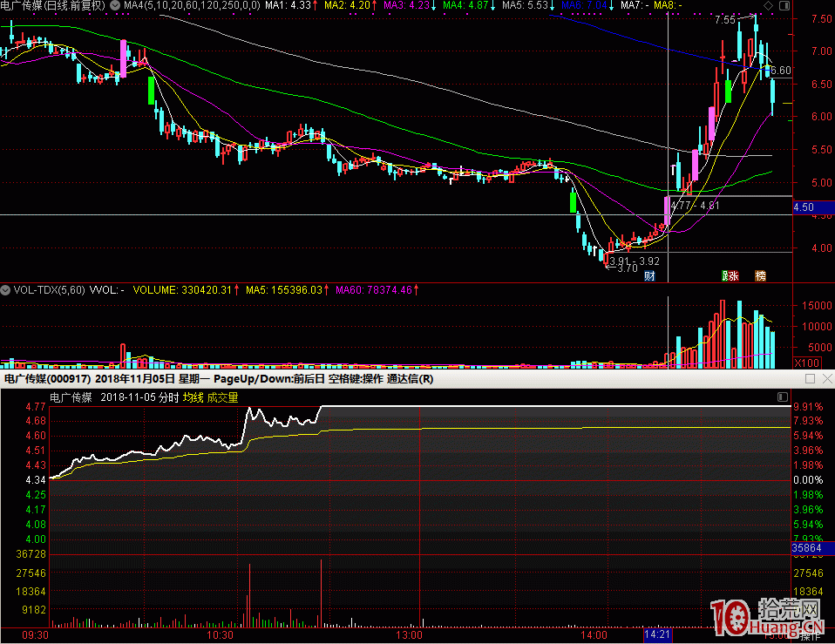
Task: Click the 成交量 label in intraday header
Action: [x=222, y=397]
